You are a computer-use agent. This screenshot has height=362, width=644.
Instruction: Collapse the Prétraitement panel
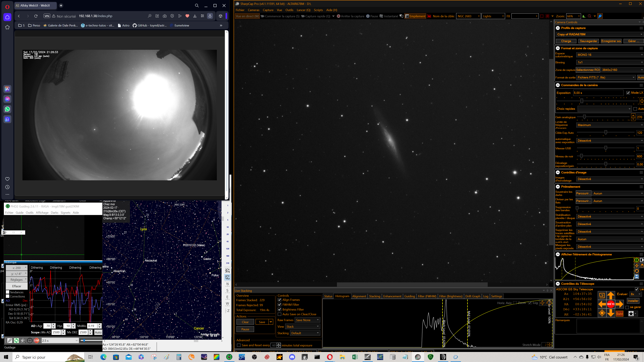point(558,187)
